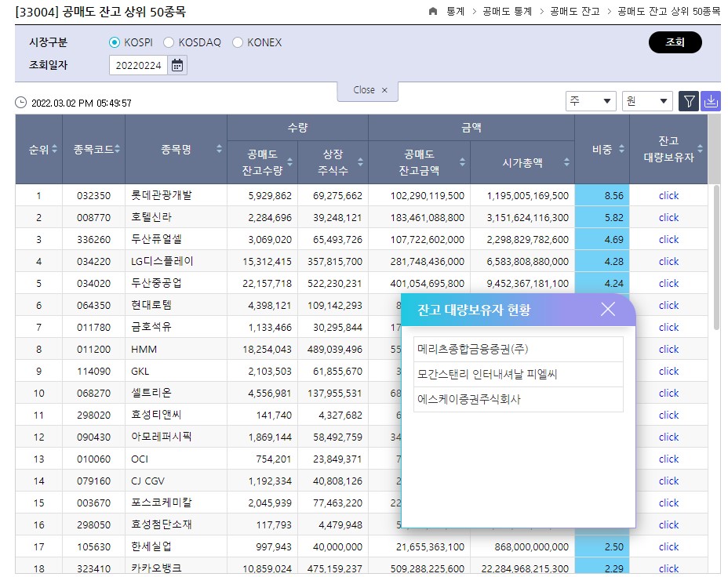This screenshot has width=728, height=577.
Task: Sort by 상장 주식수 column arrows
Action: coord(360,161)
